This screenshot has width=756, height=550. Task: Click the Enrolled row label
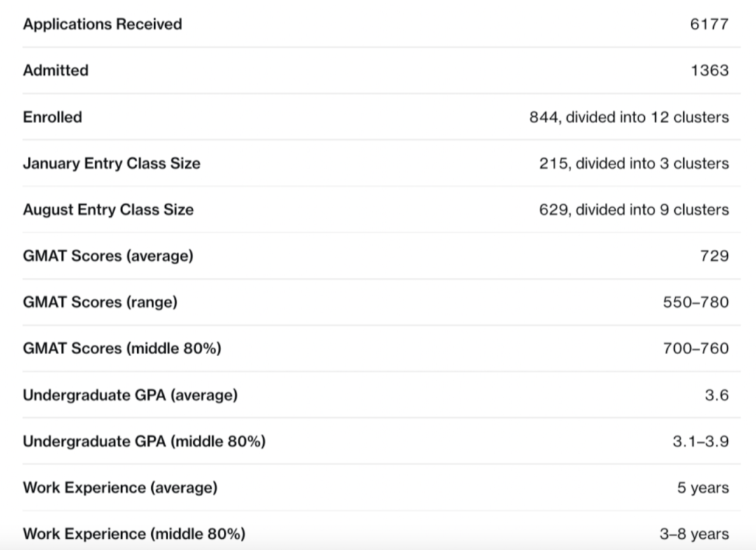tap(52, 117)
